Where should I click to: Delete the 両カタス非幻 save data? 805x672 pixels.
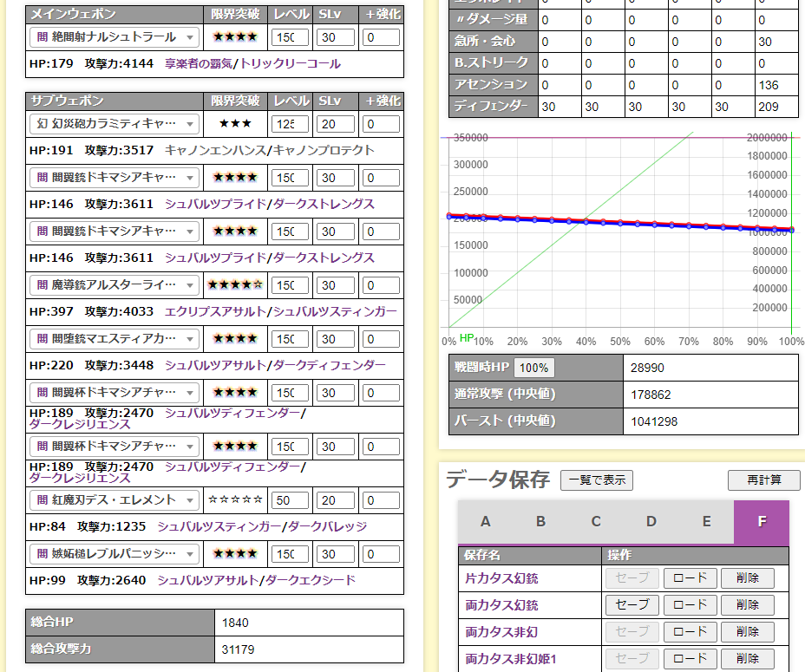pyautogui.click(x=748, y=631)
